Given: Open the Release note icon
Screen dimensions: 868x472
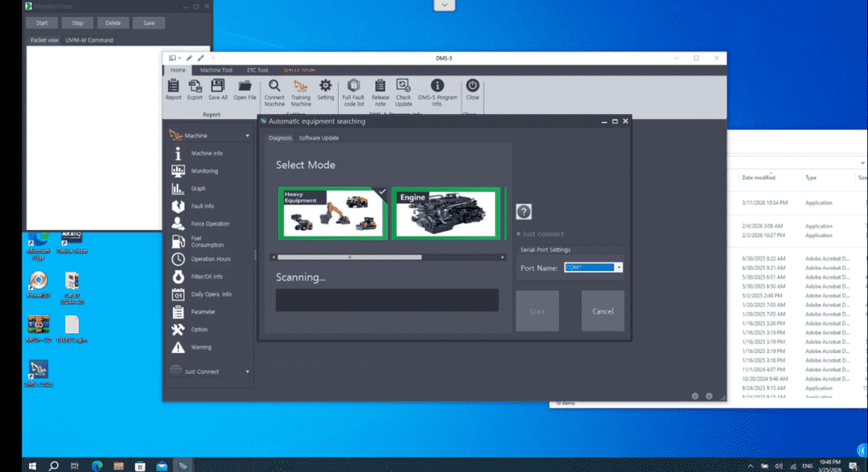Looking at the screenshot, I should [x=380, y=86].
